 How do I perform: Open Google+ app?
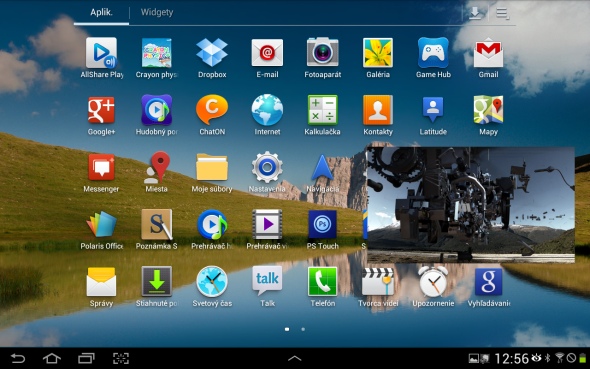click(101, 110)
